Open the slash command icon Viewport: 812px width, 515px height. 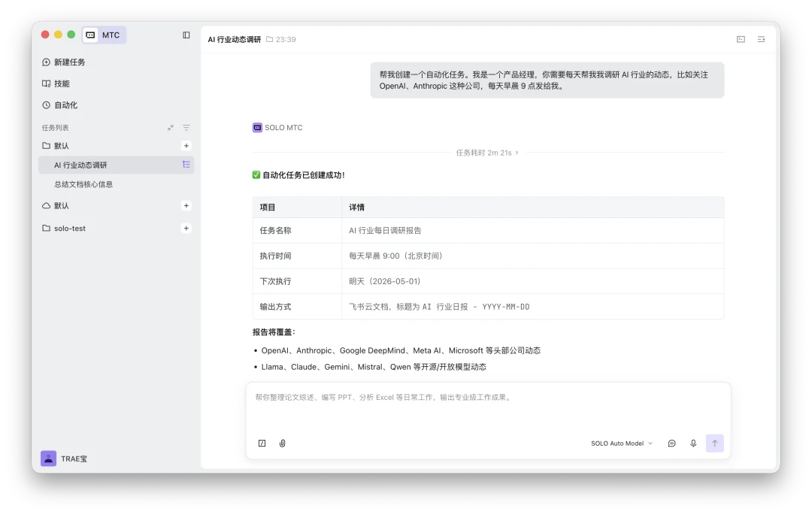[x=262, y=444]
